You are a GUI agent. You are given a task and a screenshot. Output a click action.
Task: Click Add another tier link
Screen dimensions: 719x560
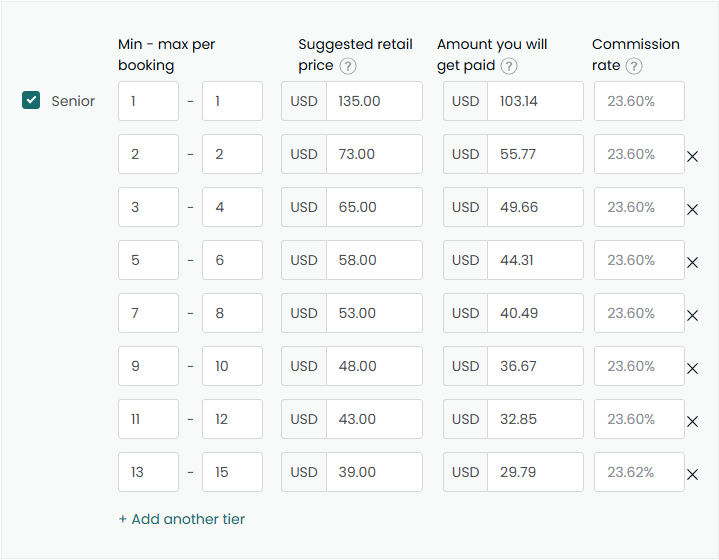pyautogui.click(x=181, y=519)
